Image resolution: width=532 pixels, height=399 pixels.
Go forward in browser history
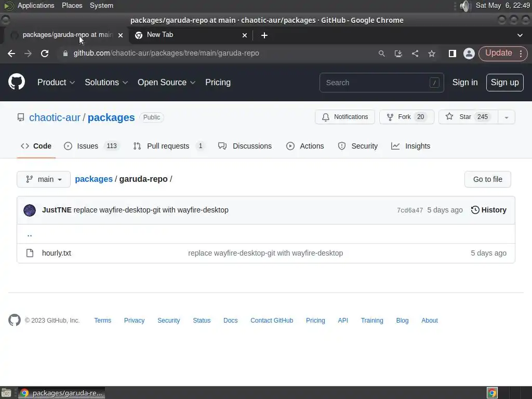pos(28,54)
